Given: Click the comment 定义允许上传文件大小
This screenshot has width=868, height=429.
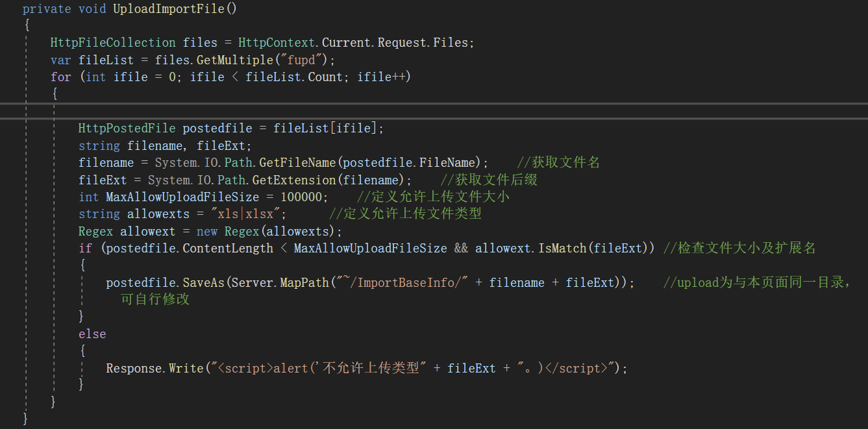Looking at the screenshot, I should (x=434, y=196).
